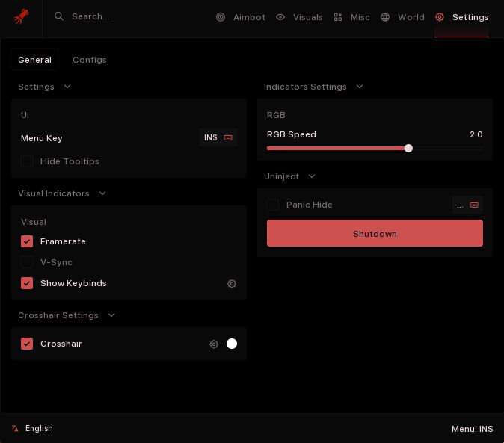Click the "Menu: INS" status text
The image size is (504, 443).
[x=472, y=429]
